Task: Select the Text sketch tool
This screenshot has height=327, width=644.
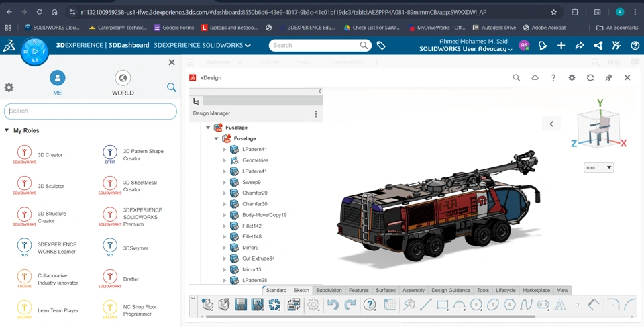Action: (x=559, y=305)
